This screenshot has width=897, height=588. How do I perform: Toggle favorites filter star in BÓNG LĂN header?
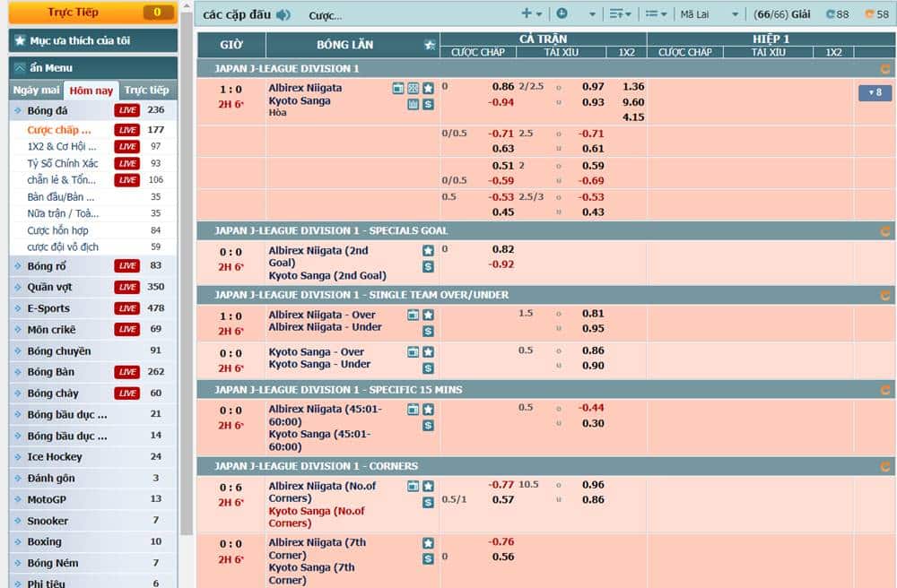430,45
